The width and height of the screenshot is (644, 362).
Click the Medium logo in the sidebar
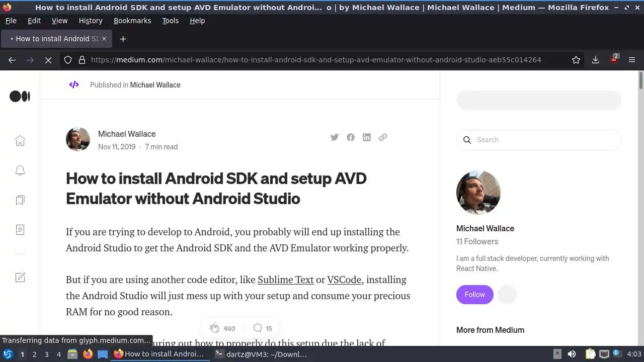20,96
